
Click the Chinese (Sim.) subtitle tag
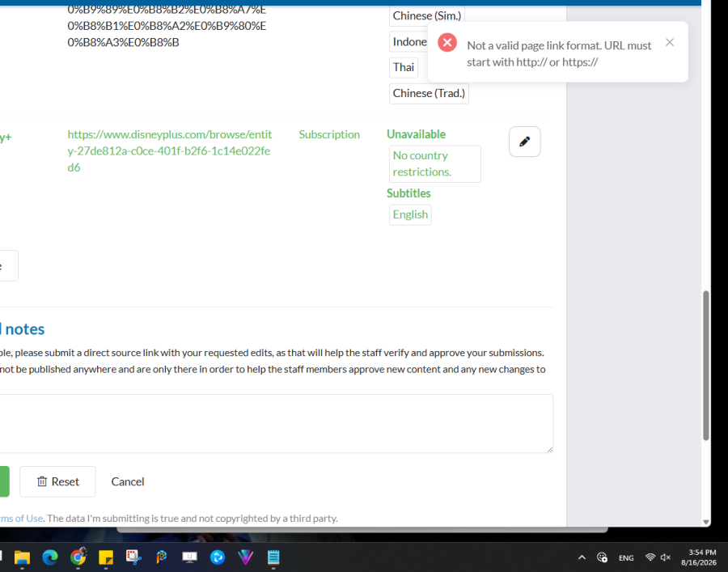pyautogui.click(x=426, y=16)
